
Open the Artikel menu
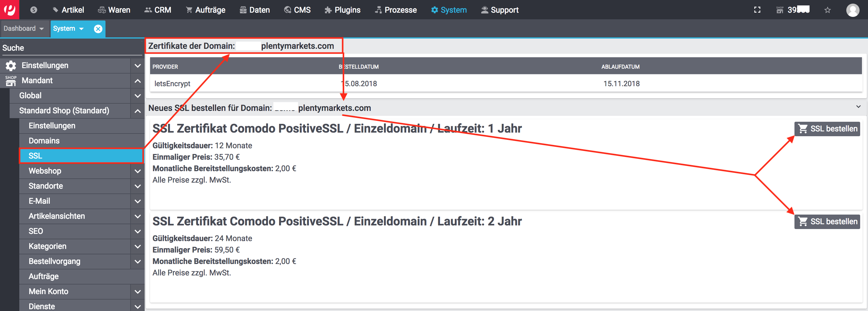tap(68, 10)
